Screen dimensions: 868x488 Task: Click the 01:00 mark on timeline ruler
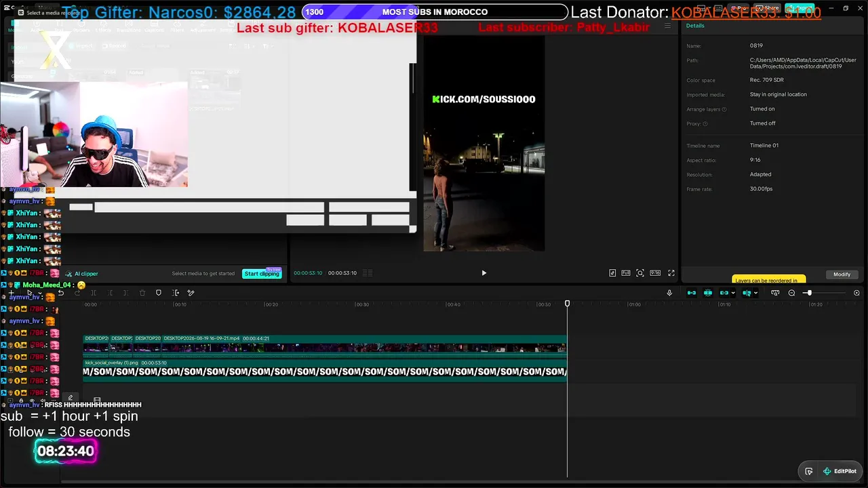634,305
